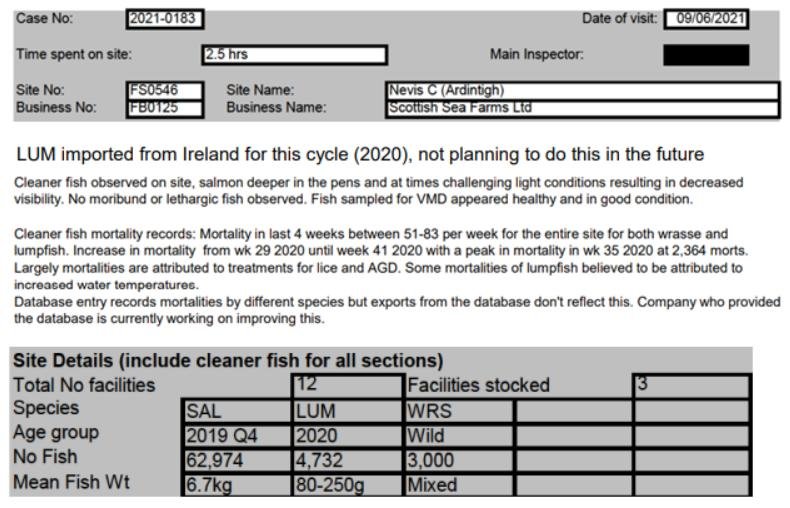Select the 4,732 No Fish cell

347,461
